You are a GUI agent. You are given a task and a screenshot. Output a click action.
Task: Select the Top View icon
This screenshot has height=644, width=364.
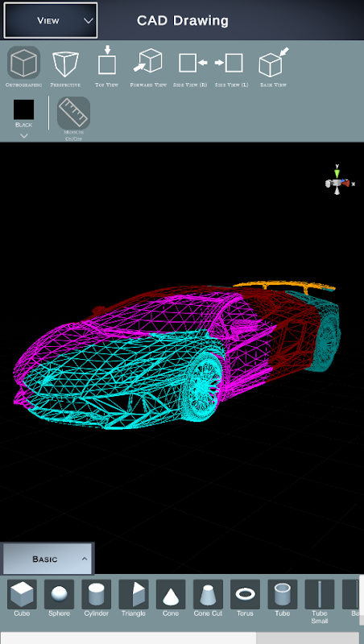coord(107,60)
